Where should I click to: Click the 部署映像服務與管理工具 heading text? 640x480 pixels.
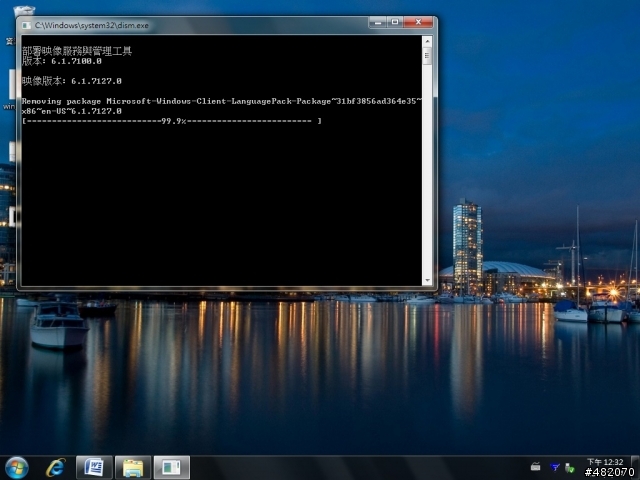pyautogui.click(x=77, y=51)
